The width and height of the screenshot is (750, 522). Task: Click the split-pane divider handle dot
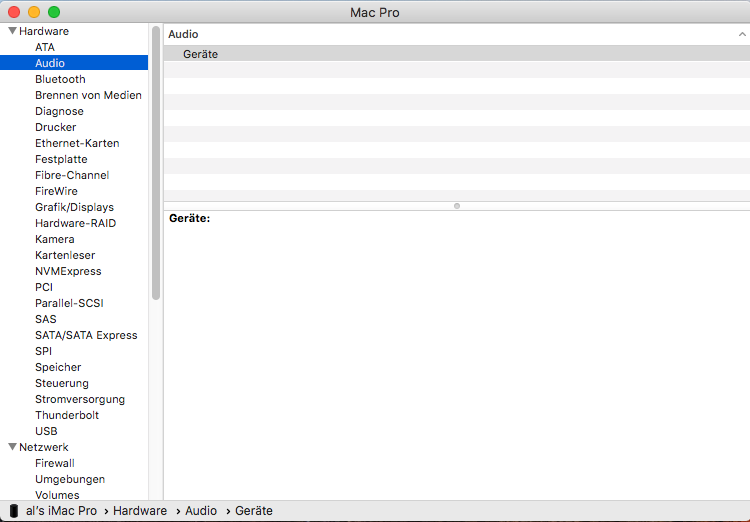457,206
